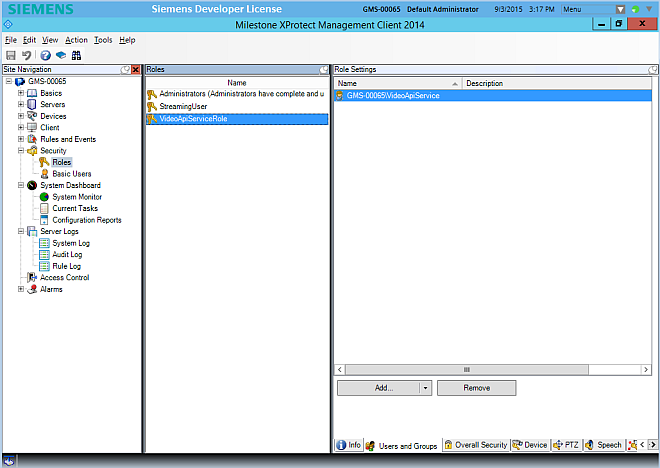660x468 pixels.
Task: Open the Add button dropdown arrow
Action: (x=425, y=387)
